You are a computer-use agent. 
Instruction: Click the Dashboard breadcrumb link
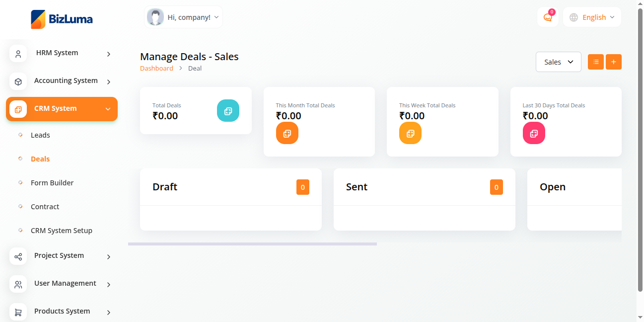(x=156, y=69)
